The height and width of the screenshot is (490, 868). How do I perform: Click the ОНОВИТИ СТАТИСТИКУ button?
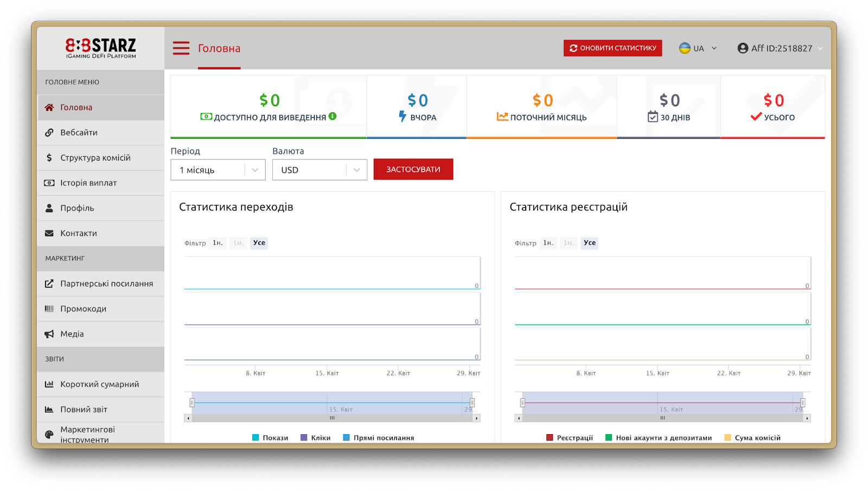coord(612,48)
